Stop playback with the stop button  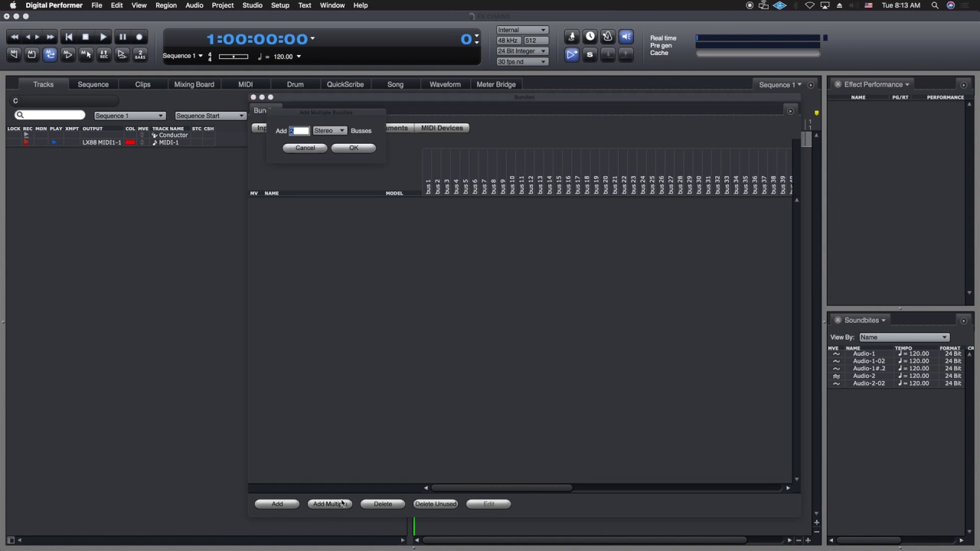pos(86,37)
